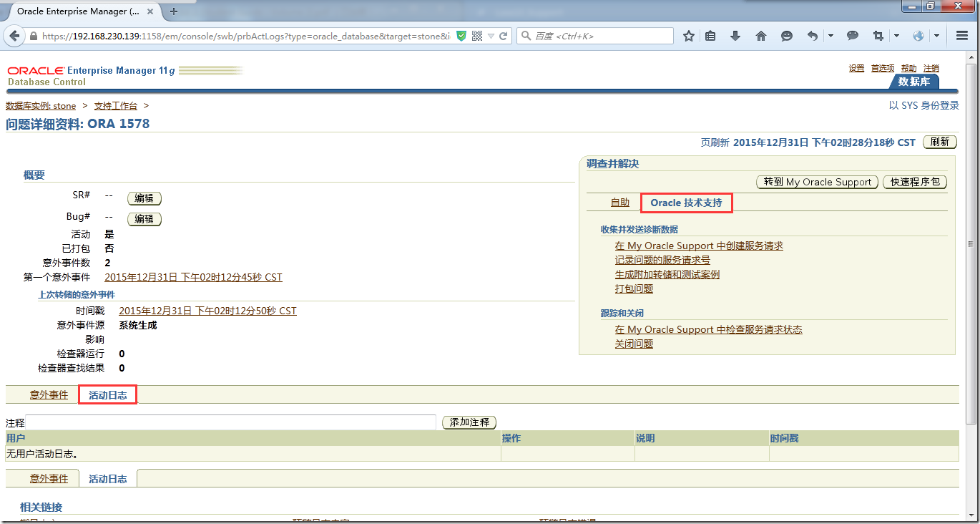Show bookmarks list icon in toolbar
This screenshot has height=524, width=980.
710,36
